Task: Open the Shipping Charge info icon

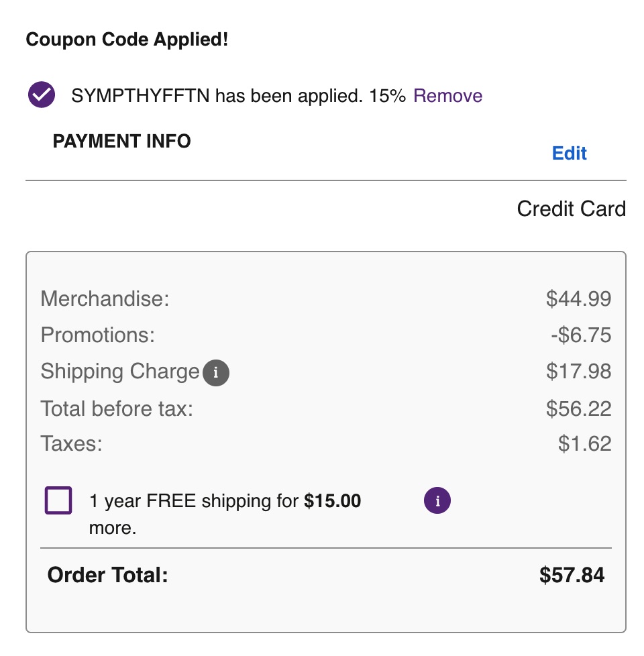Action: [216, 373]
